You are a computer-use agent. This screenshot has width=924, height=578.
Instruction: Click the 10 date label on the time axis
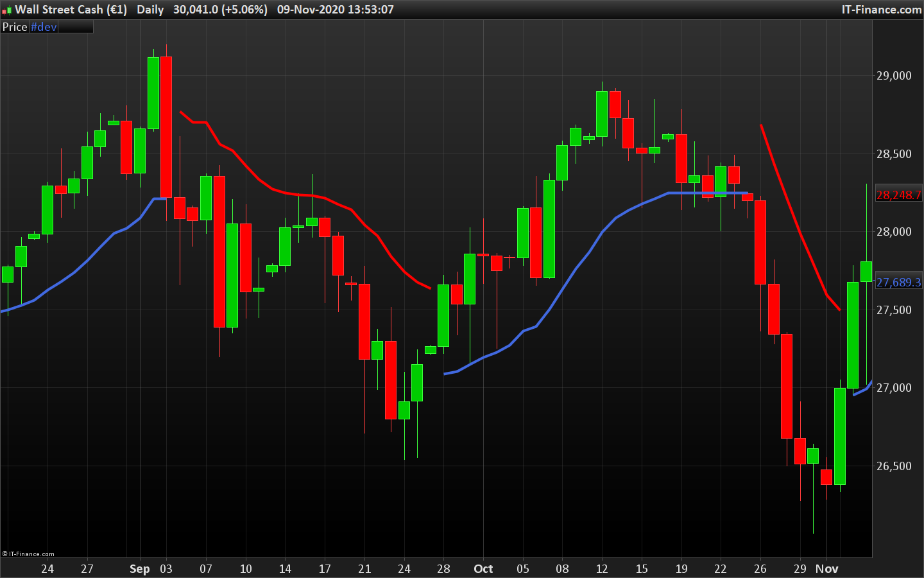click(x=246, y=569)
